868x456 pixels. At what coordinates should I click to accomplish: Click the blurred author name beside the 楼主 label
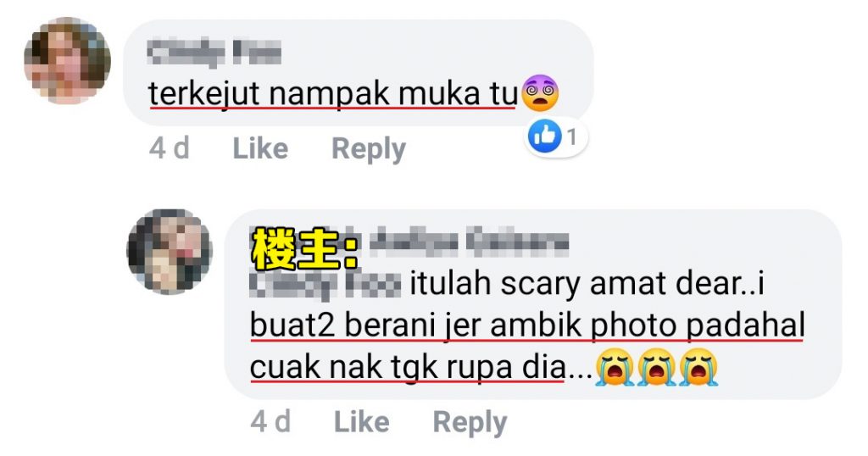tap(469, 242)
